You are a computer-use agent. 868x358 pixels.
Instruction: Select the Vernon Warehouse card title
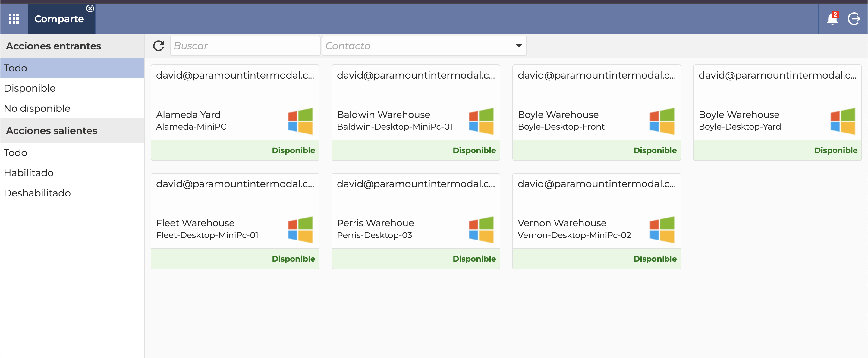(562, 223)
